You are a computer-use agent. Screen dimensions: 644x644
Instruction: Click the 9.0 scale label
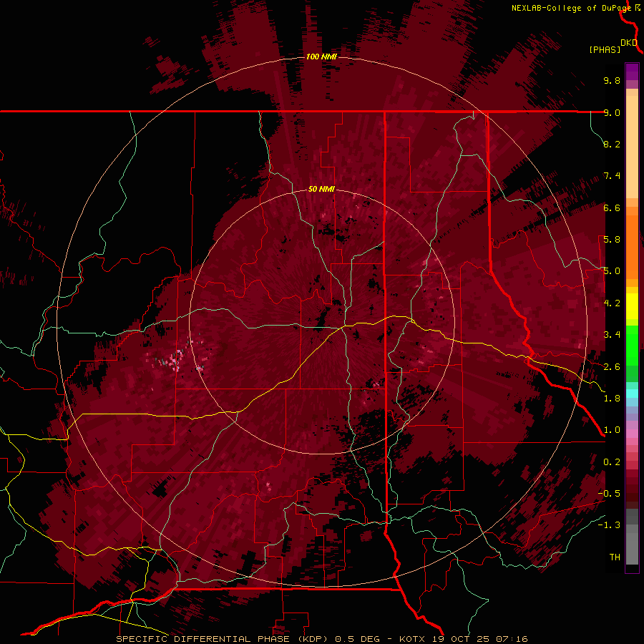tap(612, 112)
